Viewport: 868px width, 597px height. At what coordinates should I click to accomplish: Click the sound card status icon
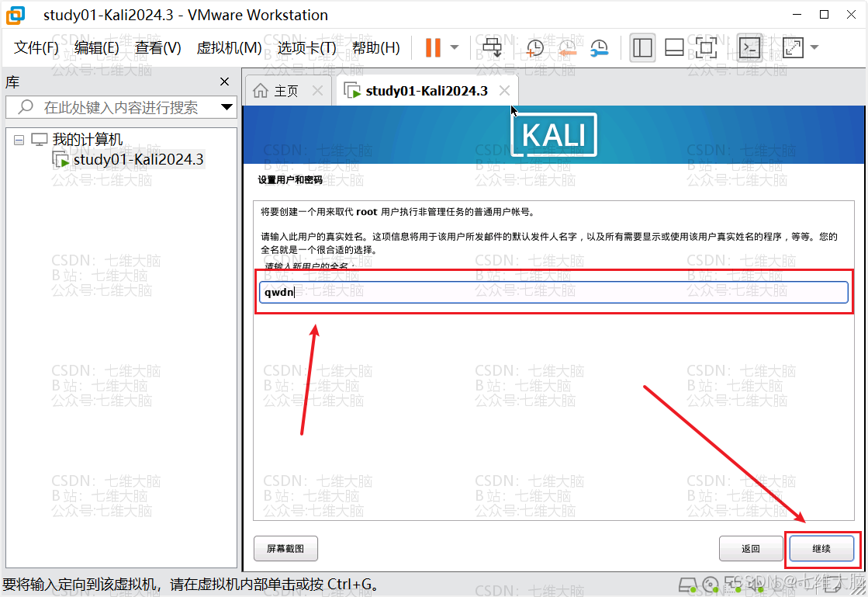coord(756,585)
